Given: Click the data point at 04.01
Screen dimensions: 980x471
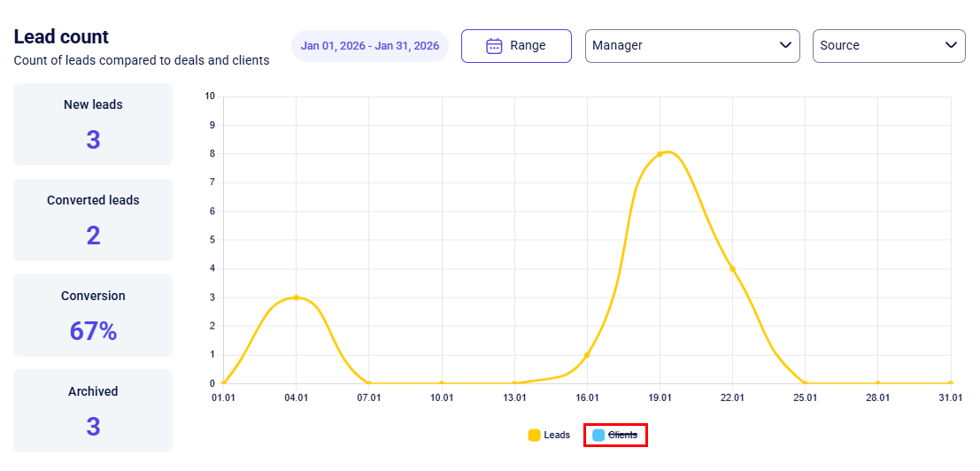Looking at the screenshot, I should click(297, 297).
